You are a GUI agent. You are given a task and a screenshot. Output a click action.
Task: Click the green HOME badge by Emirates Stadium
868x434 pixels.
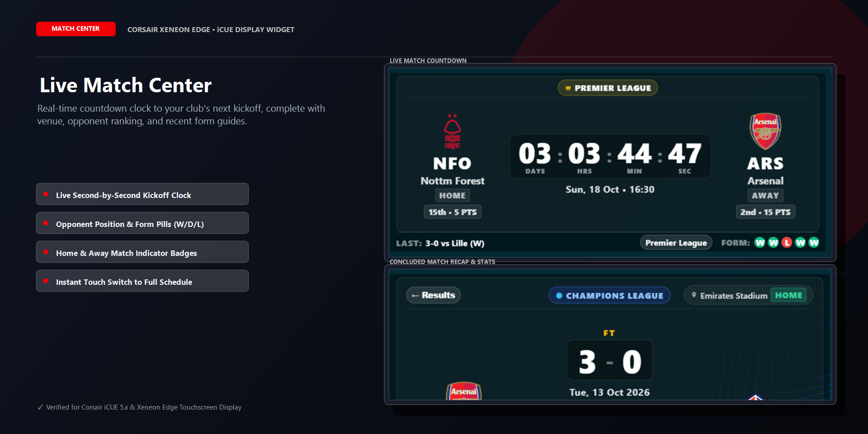788,295
